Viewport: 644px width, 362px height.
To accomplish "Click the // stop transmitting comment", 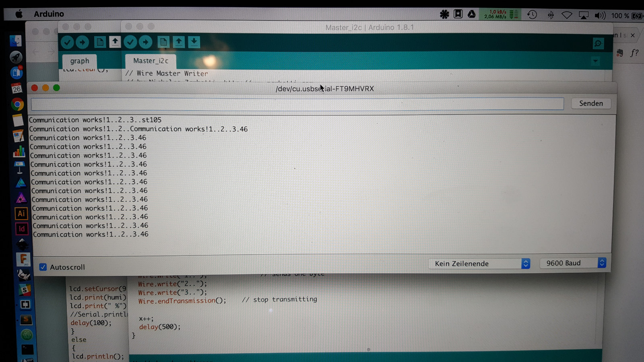I will [280, 300].
